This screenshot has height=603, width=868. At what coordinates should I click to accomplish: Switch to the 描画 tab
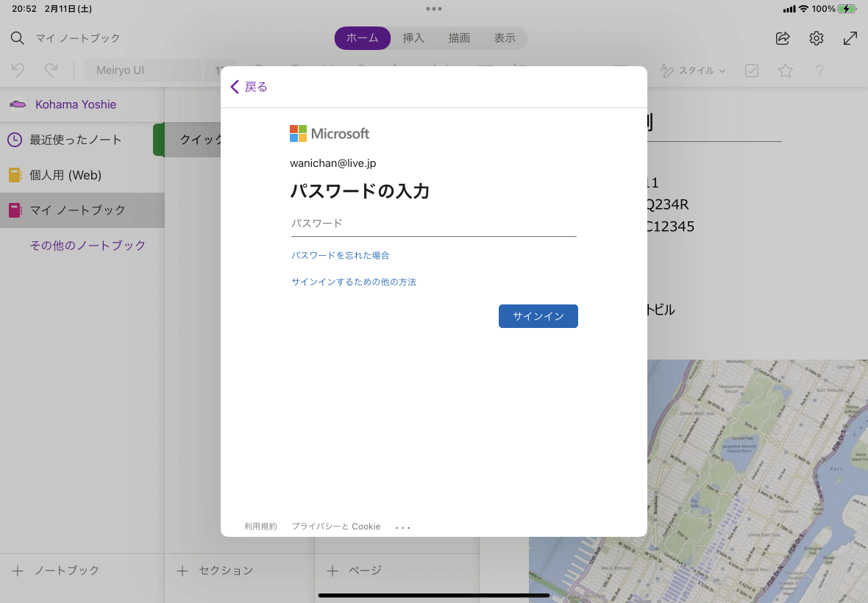click(x=459, y=38)
